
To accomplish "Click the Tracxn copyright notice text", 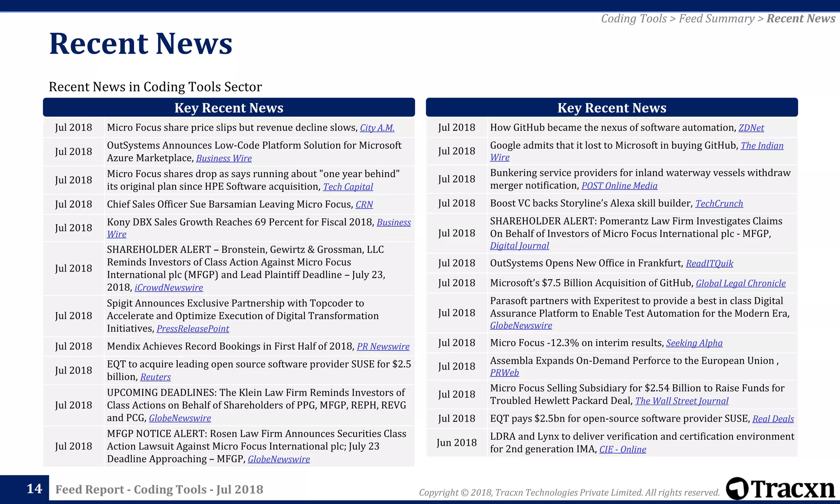I will click(569, 493).
